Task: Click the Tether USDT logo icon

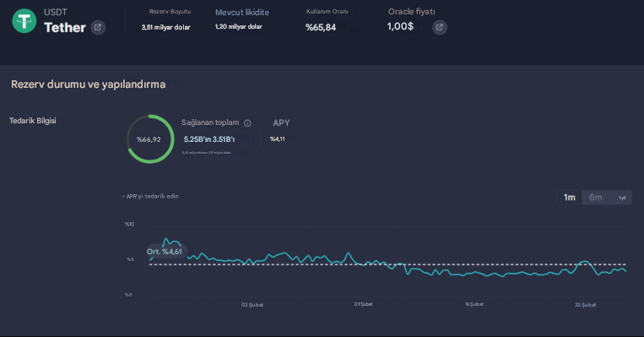Action: pyautogui.click(x=24, y=20)
